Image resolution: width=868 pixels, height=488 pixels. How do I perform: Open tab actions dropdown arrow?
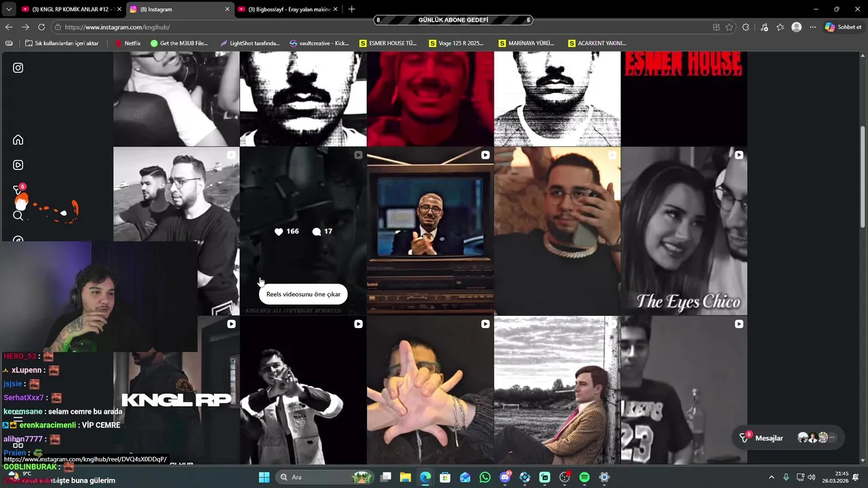tap(9, 9)
